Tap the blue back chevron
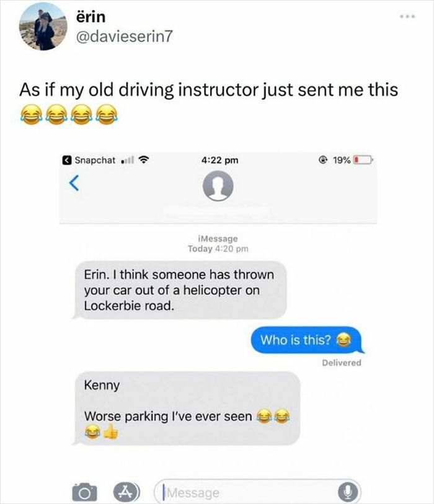The image size is (434, 504). click(74, 183)
